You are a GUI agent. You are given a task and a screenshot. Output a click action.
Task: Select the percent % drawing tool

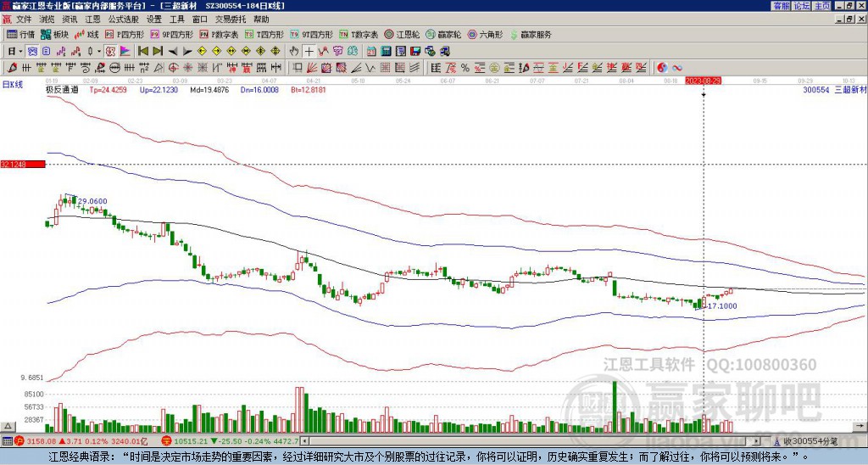click(x=465, y=68)
